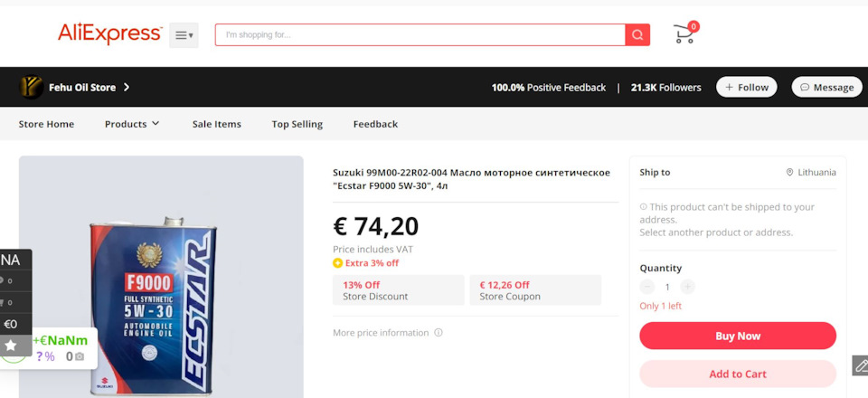Open the store Feedback tab
This screenshot has width=868, height=398.
[375, 124]
